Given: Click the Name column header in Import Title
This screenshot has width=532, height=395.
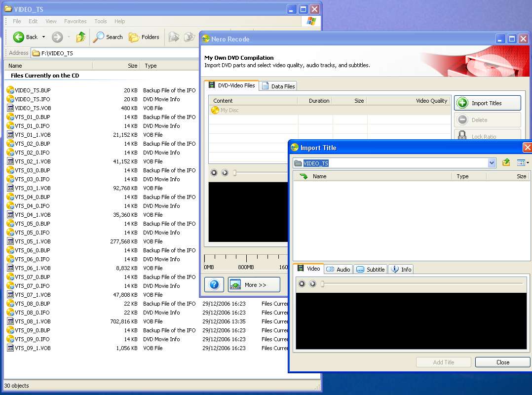Looking at the screenshot, I should click(373, 176).
